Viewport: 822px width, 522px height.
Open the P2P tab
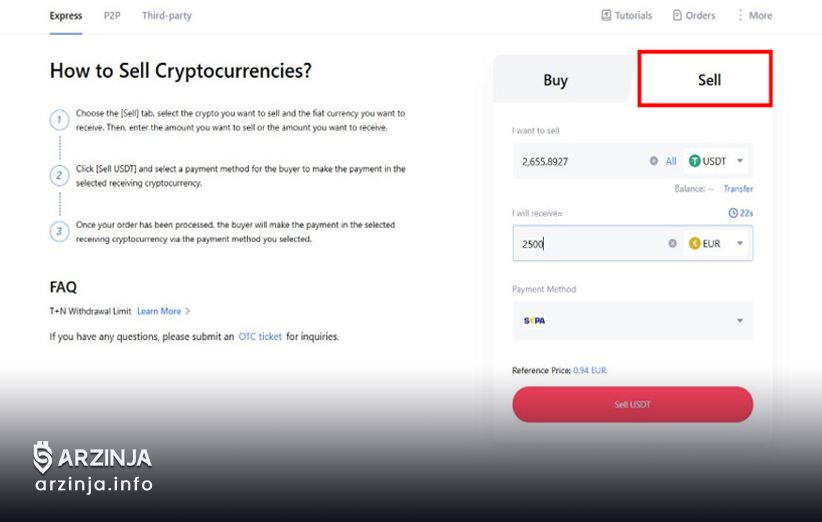pyautogui.click(x=112, y=16)
